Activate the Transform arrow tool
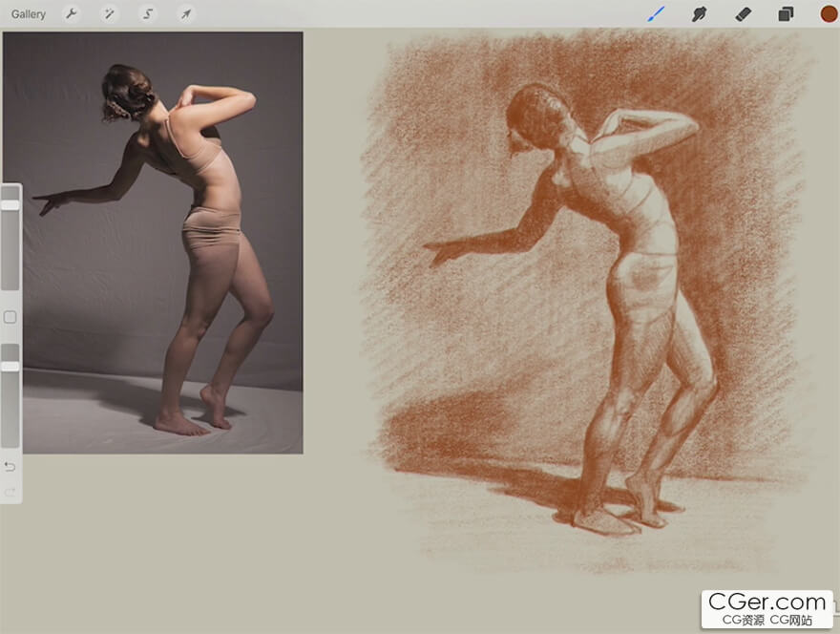The width and height of the screenshot is (840, 634). [186, 14]
